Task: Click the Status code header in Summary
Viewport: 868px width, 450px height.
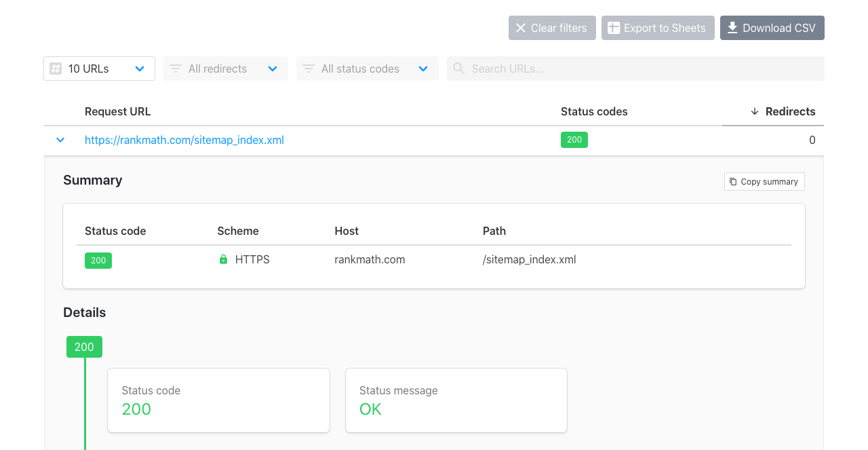Action: [x=115, y=231]
